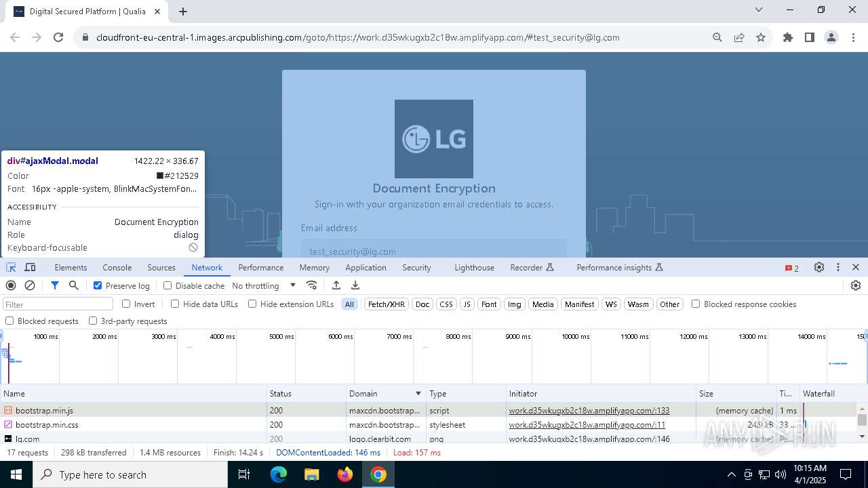Filter requests by WS type
868x488 pixels.
611,304
